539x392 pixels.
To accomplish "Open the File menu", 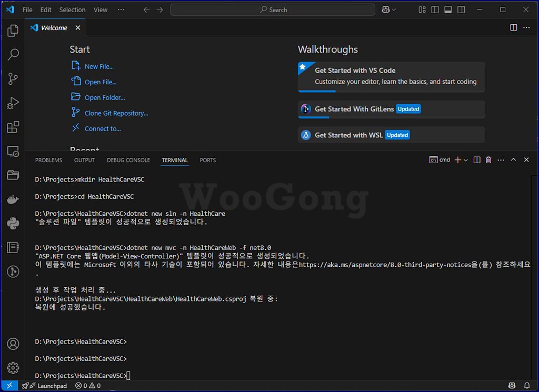I will 27,9.
